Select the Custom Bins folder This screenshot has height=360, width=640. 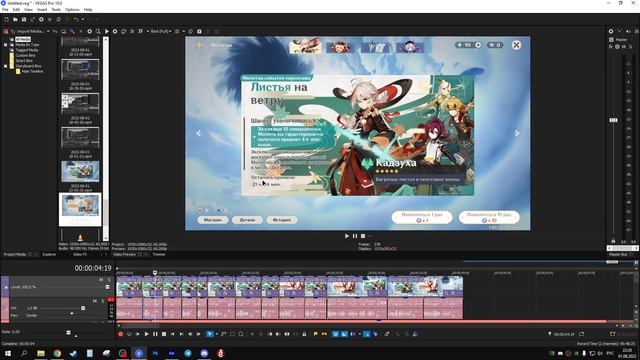click(x=25, y=55)
